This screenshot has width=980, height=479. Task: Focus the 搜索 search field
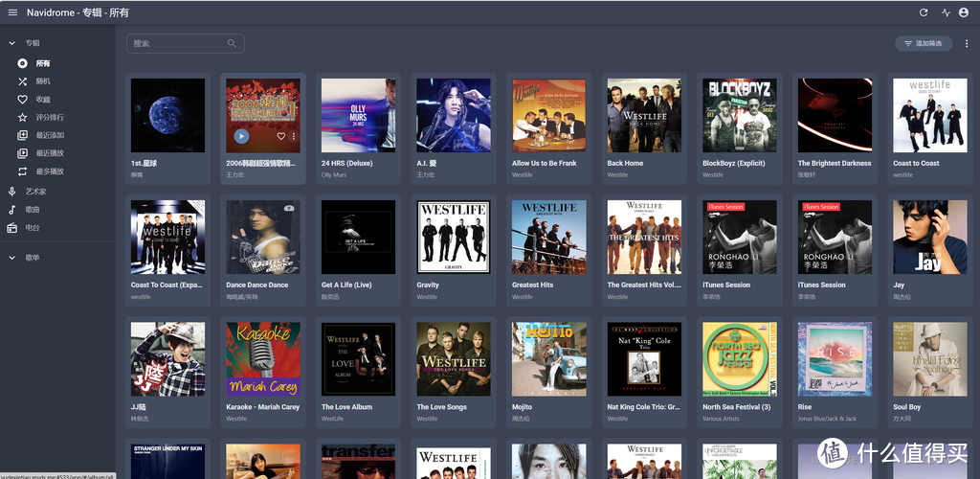[x=185, y=43]
